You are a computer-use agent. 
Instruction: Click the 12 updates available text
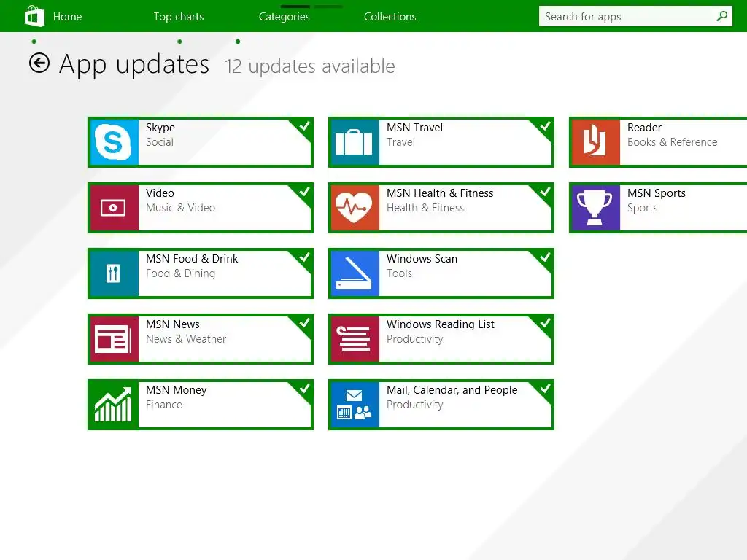pos(309,66)
